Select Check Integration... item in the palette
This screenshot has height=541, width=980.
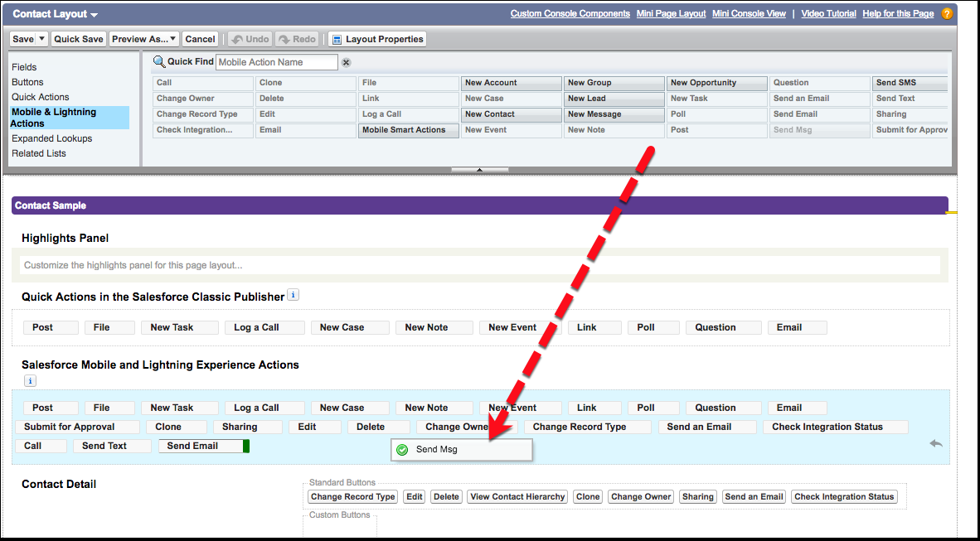pyautogui.click(x=203, y=130)
